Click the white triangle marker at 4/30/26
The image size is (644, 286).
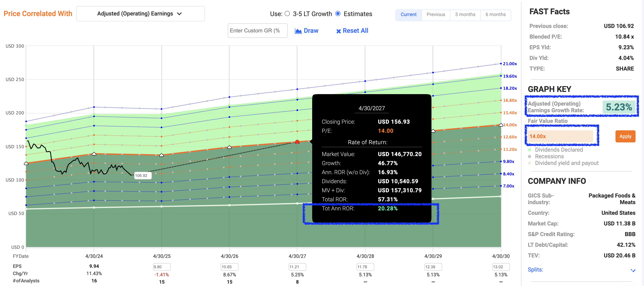coord(229,147)
